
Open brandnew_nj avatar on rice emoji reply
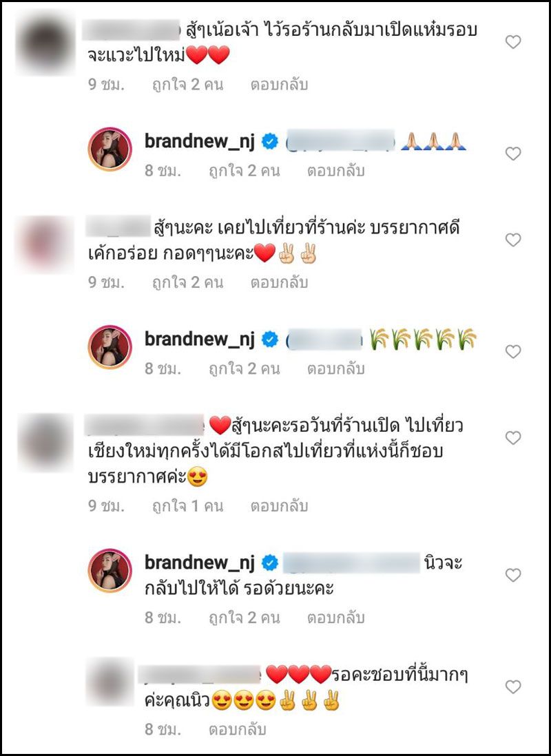click(110, 347)
